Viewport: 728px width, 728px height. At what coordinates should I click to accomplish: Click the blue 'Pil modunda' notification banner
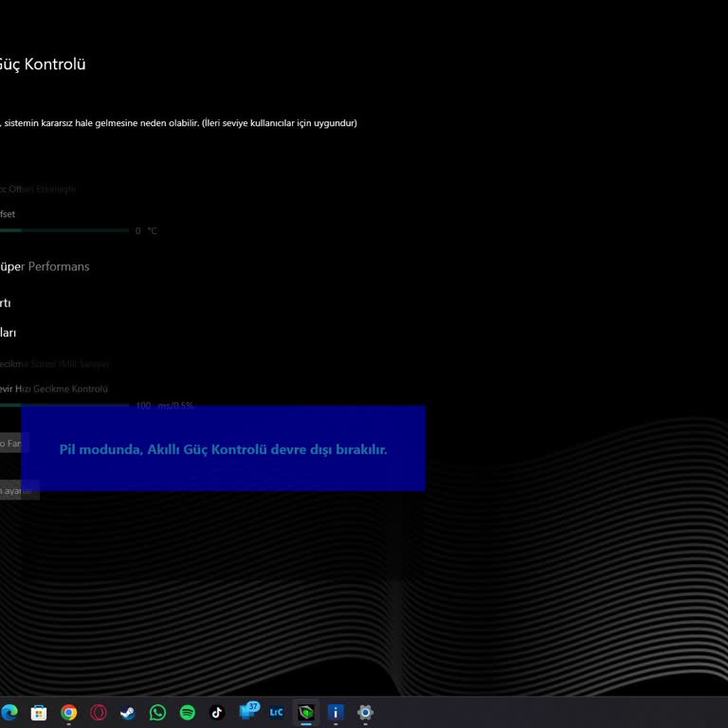(223, 448)
